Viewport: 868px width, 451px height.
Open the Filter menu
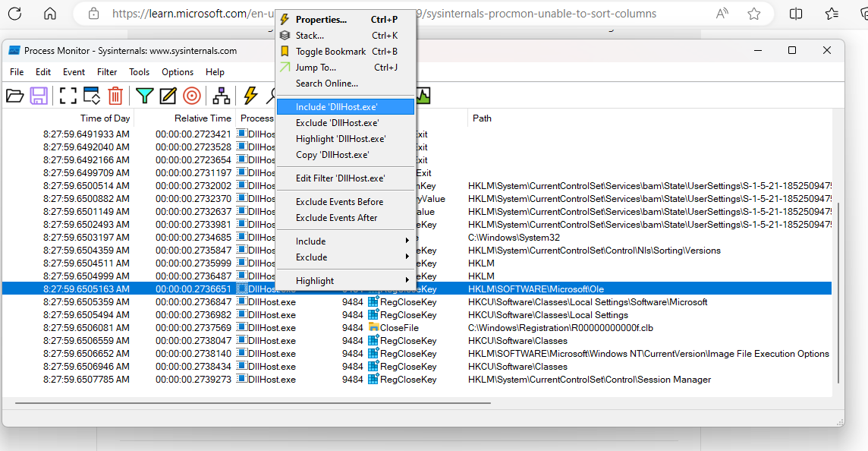pos(107,72)
